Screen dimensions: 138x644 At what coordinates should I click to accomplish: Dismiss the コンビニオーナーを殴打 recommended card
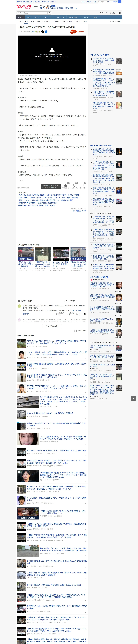(x=68, y=270)
